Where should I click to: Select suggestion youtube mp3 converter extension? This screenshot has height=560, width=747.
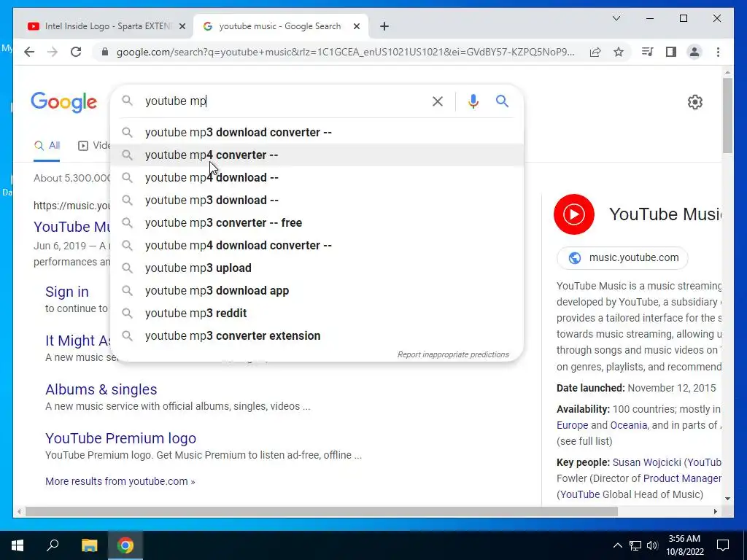point(317,335)
